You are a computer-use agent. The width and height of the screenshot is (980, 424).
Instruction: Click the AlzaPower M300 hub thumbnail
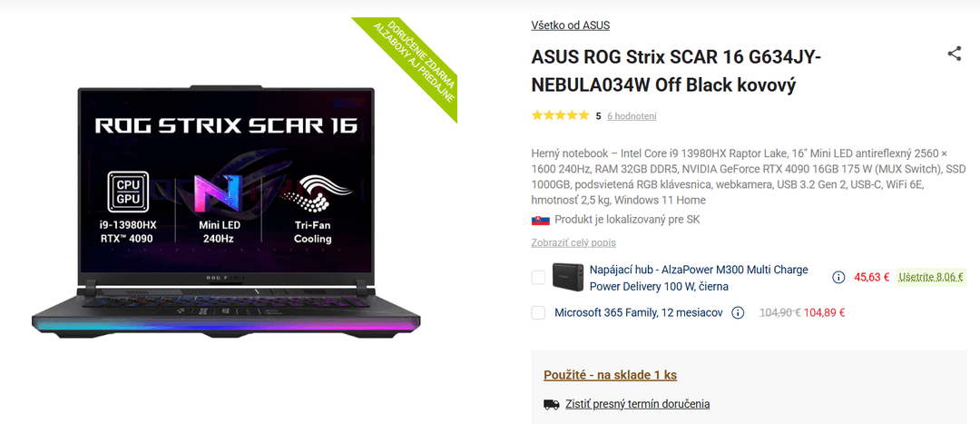coord(569,277)
